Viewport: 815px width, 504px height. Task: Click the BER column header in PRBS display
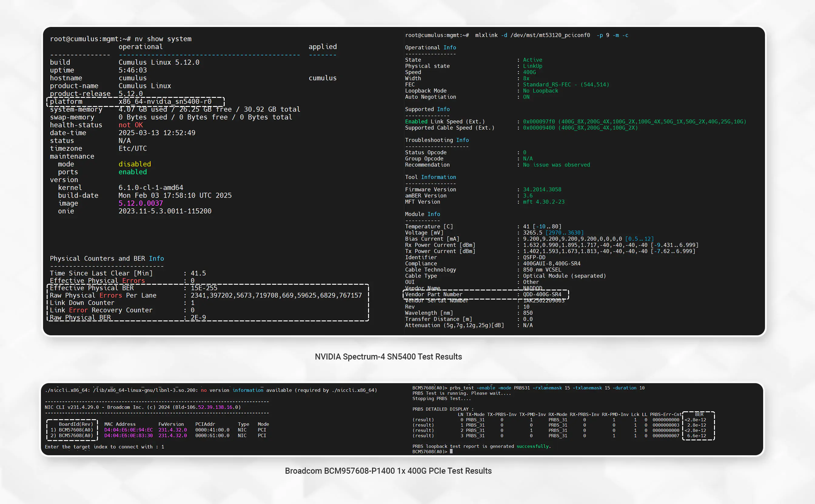699,414
